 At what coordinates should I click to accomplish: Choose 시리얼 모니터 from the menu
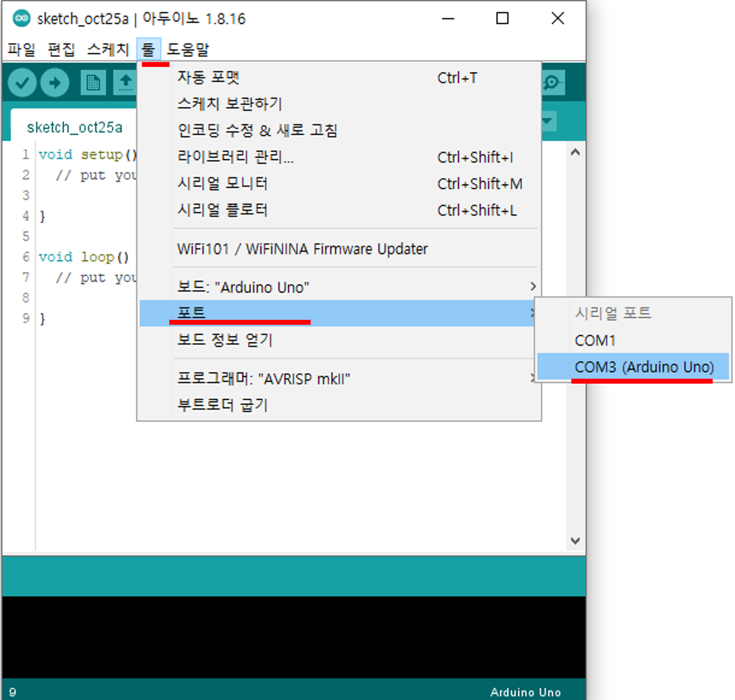click(x=223, y=184)
